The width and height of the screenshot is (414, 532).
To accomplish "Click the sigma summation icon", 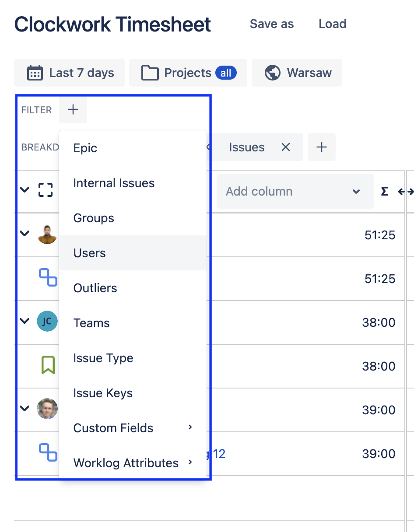I will [x=385, y=192].
